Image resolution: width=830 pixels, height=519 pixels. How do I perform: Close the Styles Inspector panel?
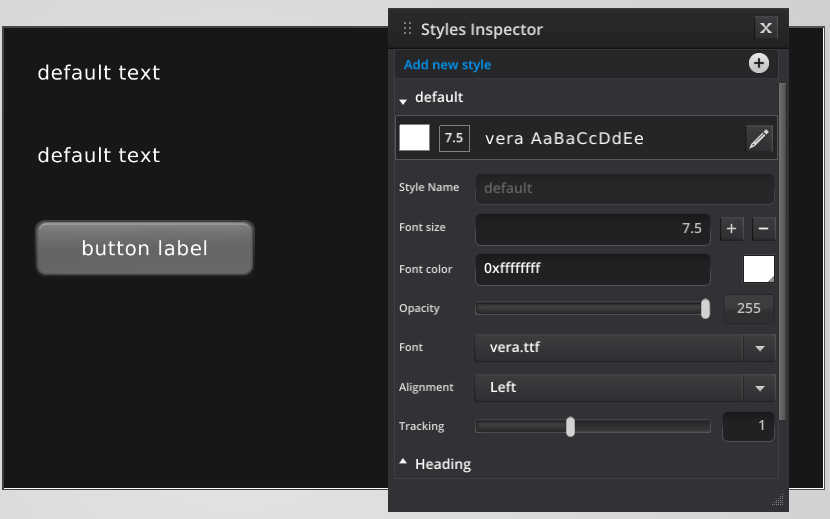pyautogui.click(x=765, y=28)
